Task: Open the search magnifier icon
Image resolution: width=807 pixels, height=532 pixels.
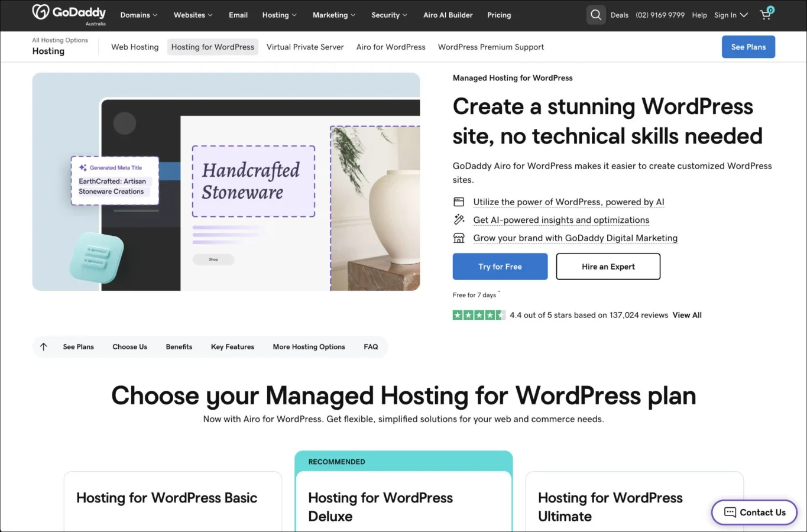Action: pyautogui.click(x=596, y=15)
